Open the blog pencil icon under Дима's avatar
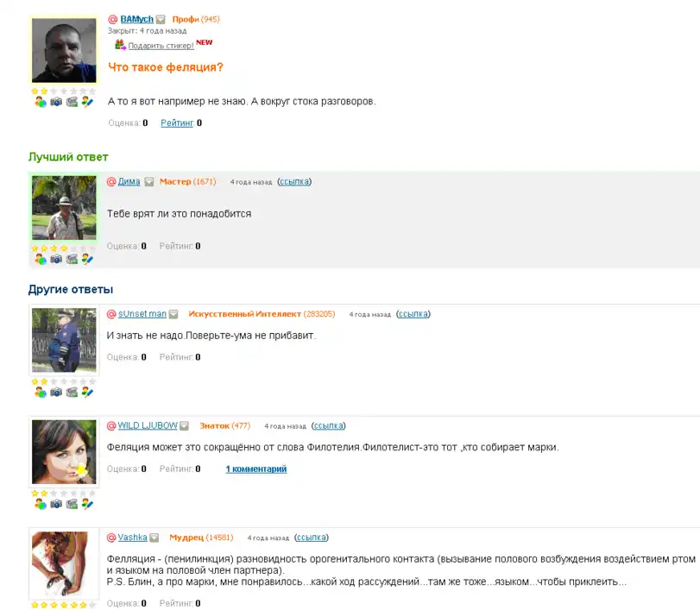This screenshot has width=700, height=610. click(87, 259)
